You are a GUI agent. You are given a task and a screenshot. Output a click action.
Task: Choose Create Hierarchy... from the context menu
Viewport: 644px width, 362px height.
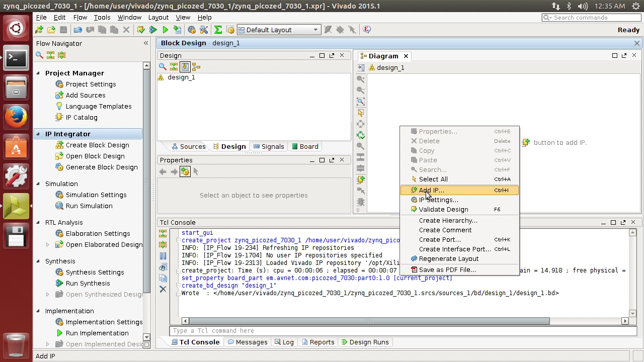[x=459, y=220]
